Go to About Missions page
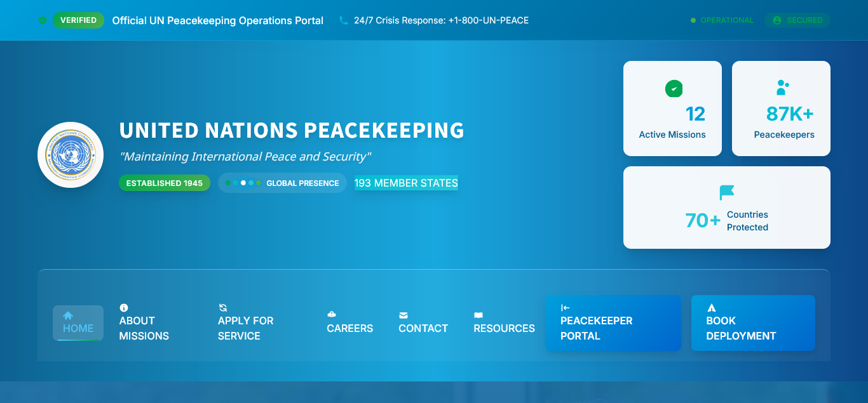 click(x=144, y=328)
